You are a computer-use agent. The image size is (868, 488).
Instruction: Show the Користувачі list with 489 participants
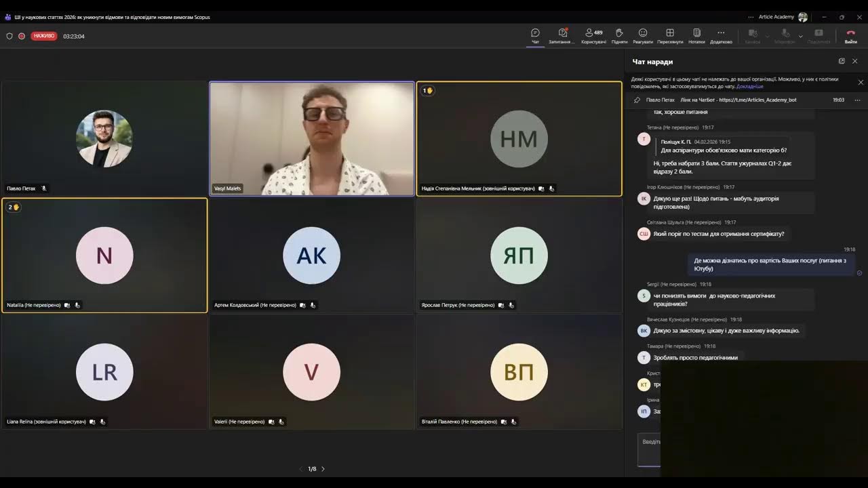coord(593,36)
